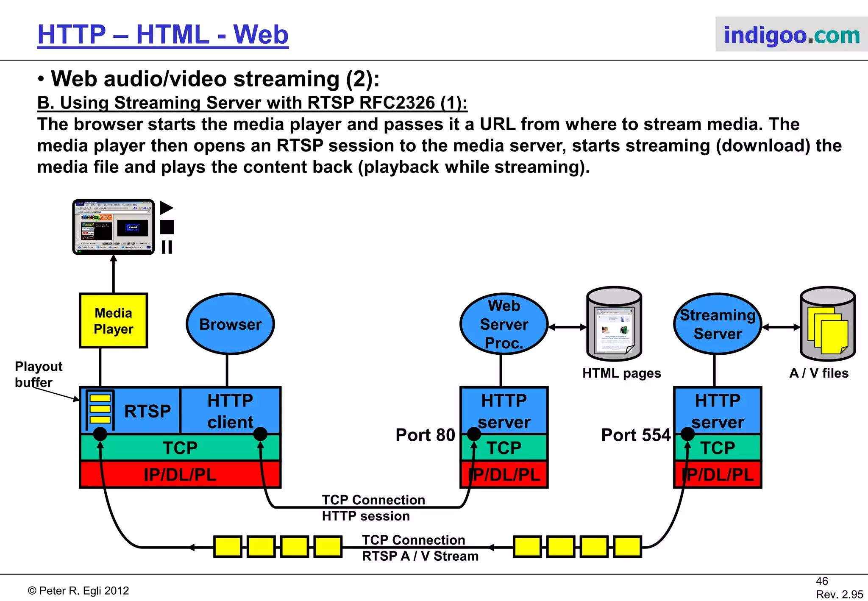Click the playout buffer icon in RTSP box
The image size is (868, 601).
tap(100, 409)
